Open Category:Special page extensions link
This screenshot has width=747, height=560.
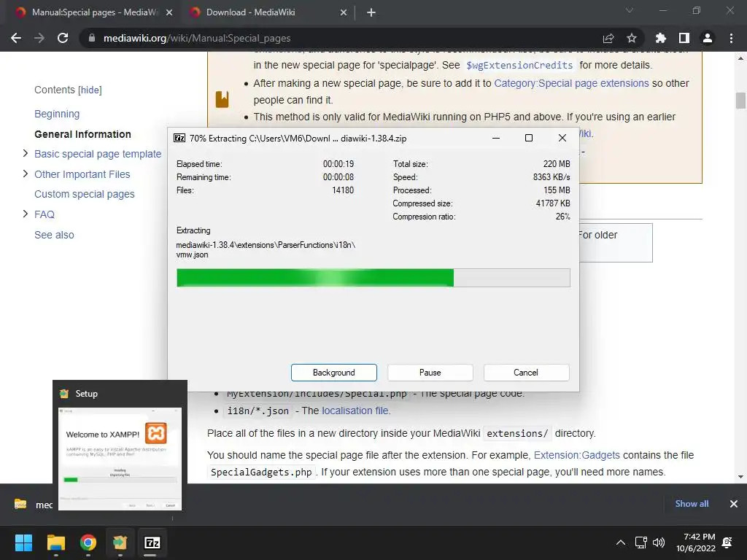pyautogui.click(x=571, y=83)
